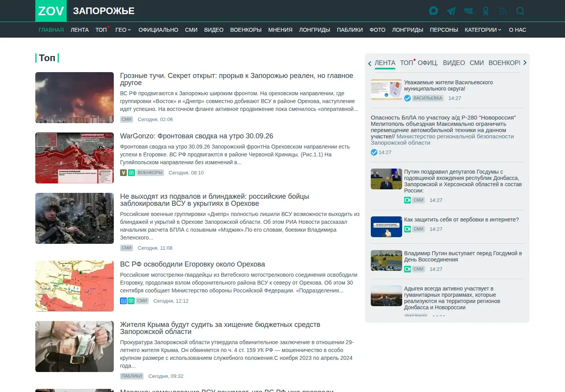The image size is (565, 392).
Task: Open handcuffs and money thumbnail
Action: pos(75,347)
